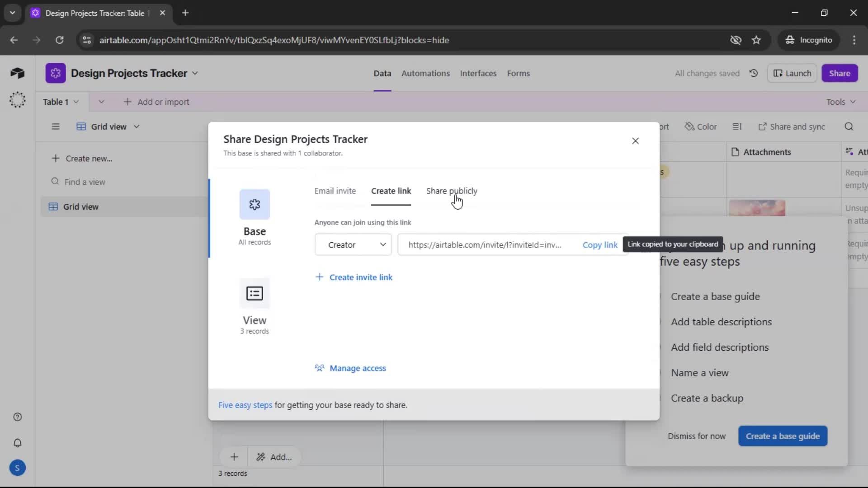
Task: Click the search magnifier icon in toolbar
Action: (x=849, y=127)
